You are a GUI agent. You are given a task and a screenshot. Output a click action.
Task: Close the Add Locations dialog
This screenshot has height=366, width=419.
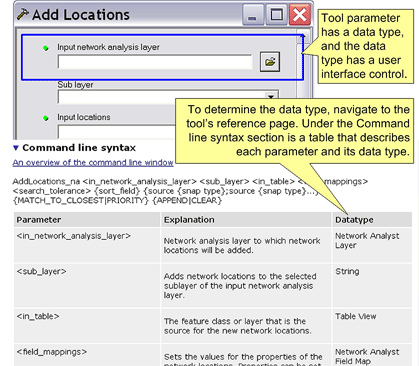pos(299,15)
